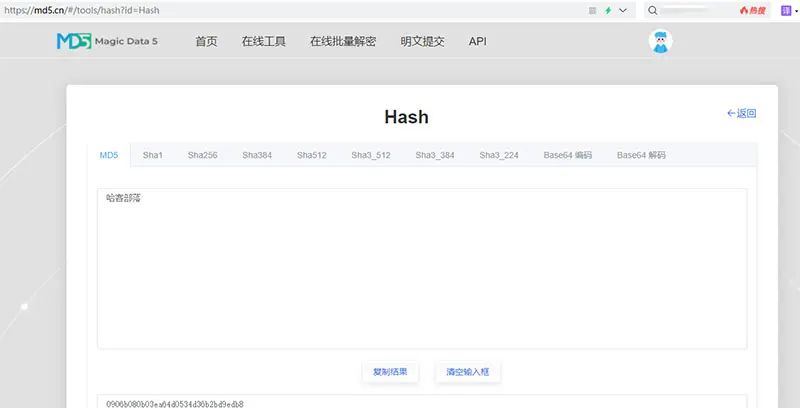
Task: Switch to the Sha3_512 tab
Action: [x=371, y=155]
